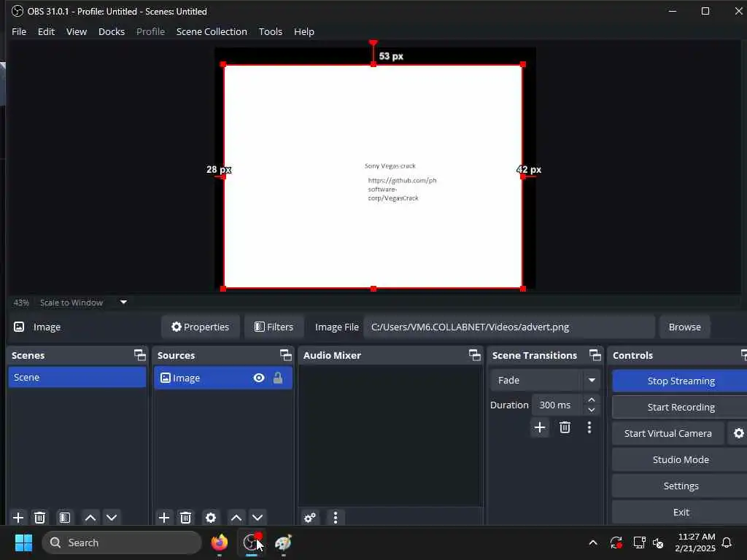
Task: Remove selected source with trash icon
Action: 186,517
